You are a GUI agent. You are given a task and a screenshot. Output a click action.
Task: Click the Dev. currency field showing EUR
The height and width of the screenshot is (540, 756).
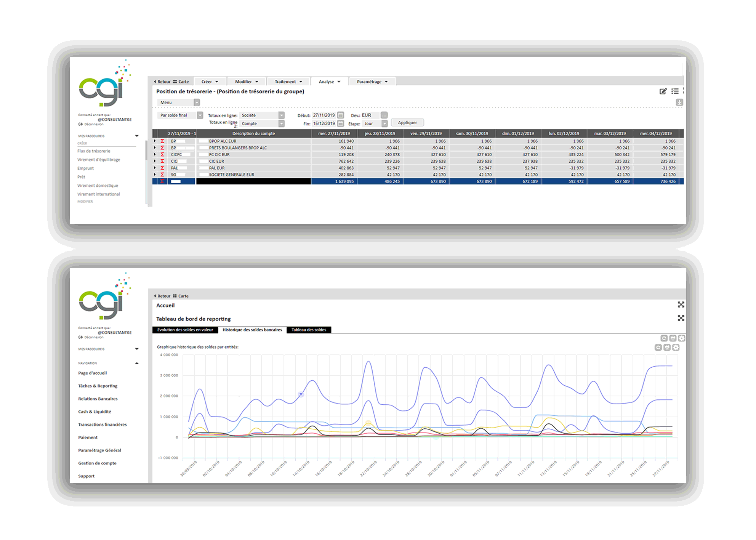(x=370, y=115)
